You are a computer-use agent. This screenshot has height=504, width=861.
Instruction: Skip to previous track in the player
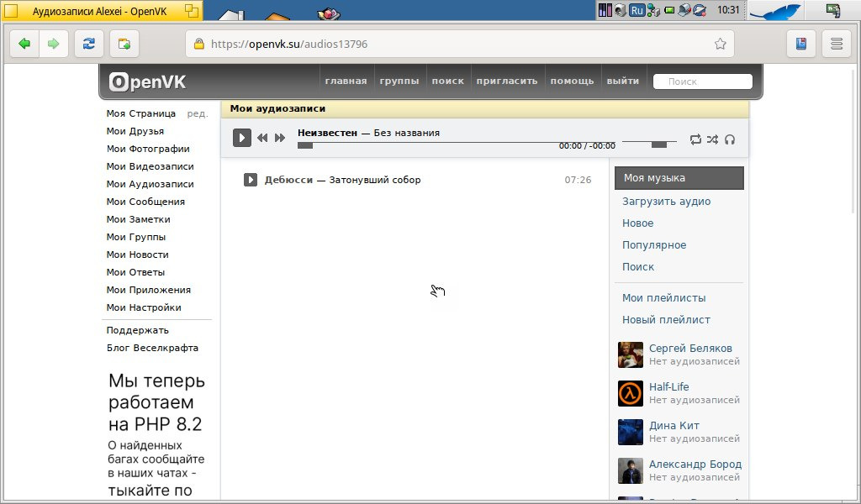[262, 138]
